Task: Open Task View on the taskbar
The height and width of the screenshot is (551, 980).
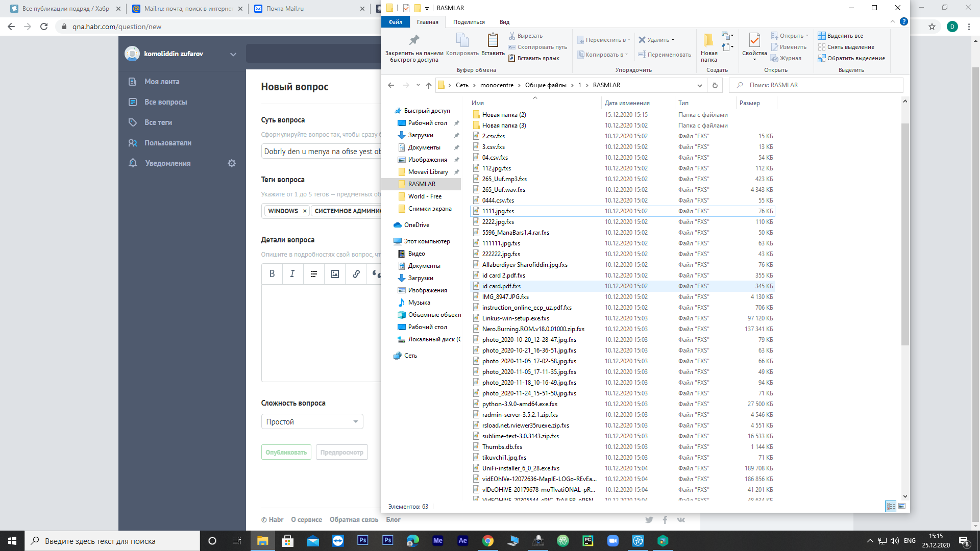Action: [236, 541]
